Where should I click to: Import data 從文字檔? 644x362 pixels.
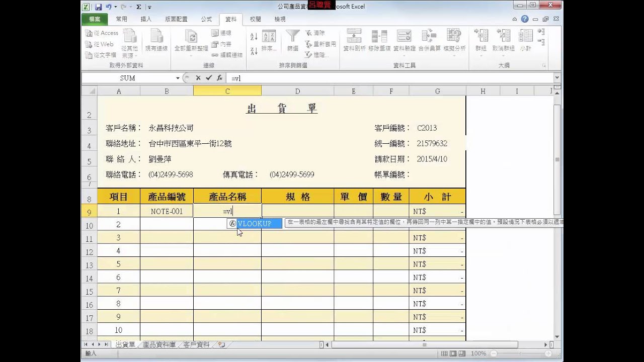coord(101,55)
